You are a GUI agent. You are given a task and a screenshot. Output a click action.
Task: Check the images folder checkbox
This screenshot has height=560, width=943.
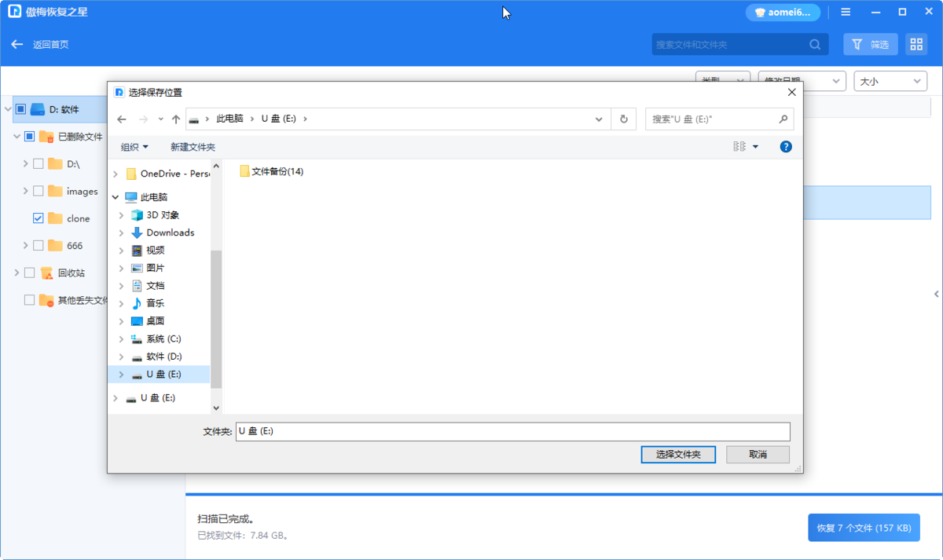pyautogui.click(x=38, y=191)
